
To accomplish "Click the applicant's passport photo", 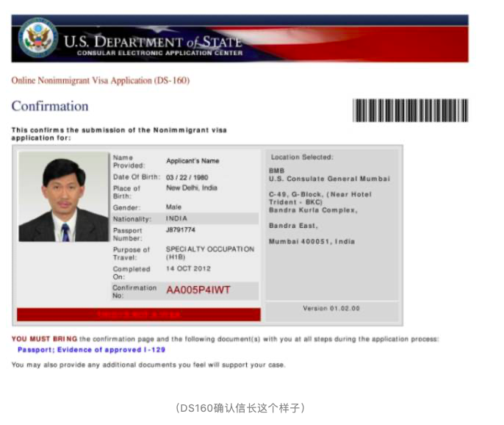I will point(64,197).
